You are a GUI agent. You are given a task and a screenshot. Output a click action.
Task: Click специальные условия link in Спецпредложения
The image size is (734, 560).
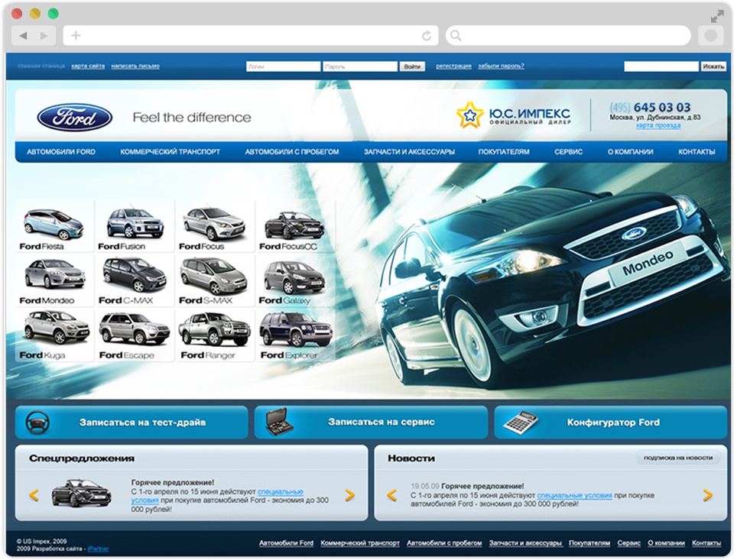tap(280, 492)
